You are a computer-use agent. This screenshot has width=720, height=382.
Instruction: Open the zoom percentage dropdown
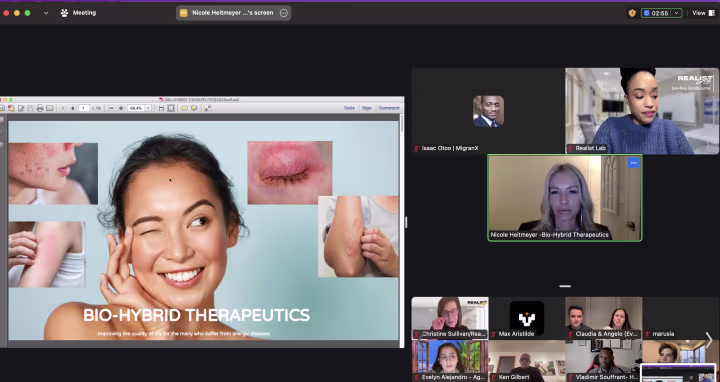(x=148, y=108)
